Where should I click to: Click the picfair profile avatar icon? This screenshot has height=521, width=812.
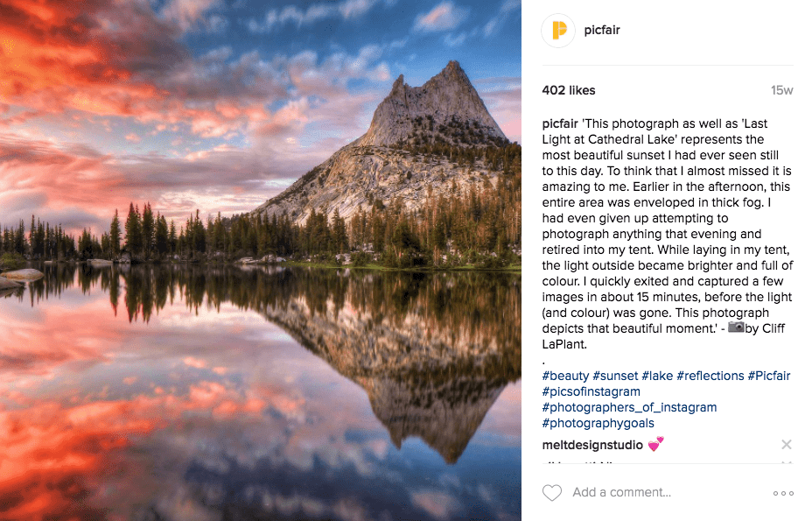click(558, 31)
